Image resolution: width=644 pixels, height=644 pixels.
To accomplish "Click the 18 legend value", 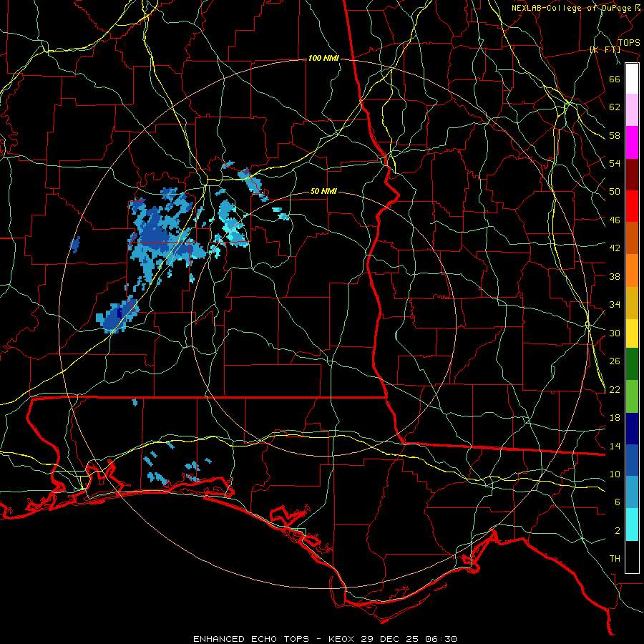I will (x=615, y=418).
